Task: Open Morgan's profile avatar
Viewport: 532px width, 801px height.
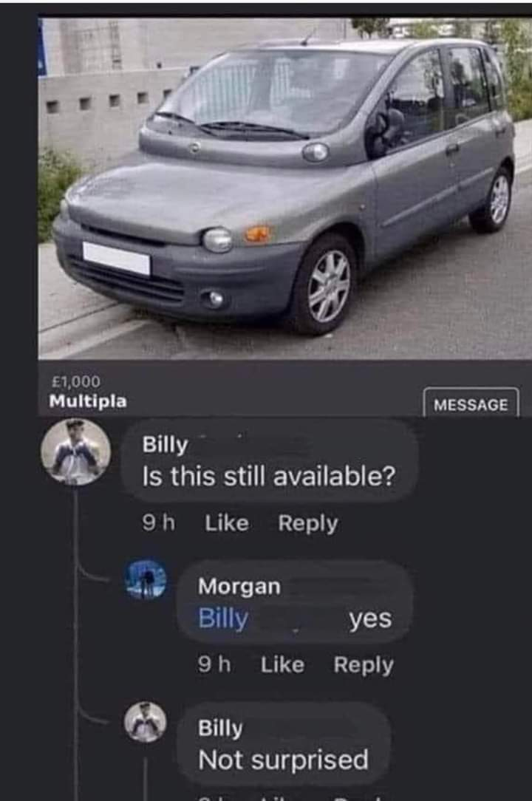Action: tap(146, 580)
